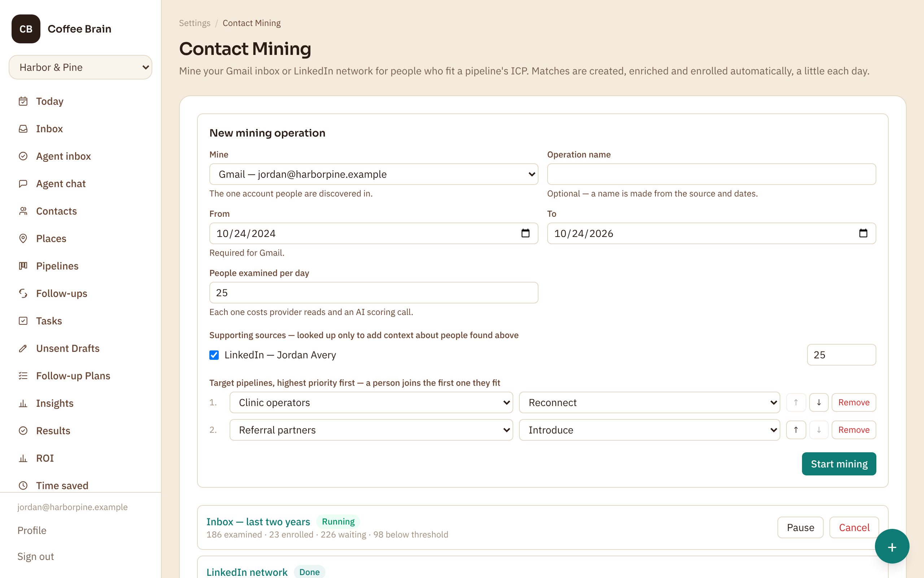924x578 pixels.
Task: Open Tasks via the checkbox icon
Action: coord(23,321)
